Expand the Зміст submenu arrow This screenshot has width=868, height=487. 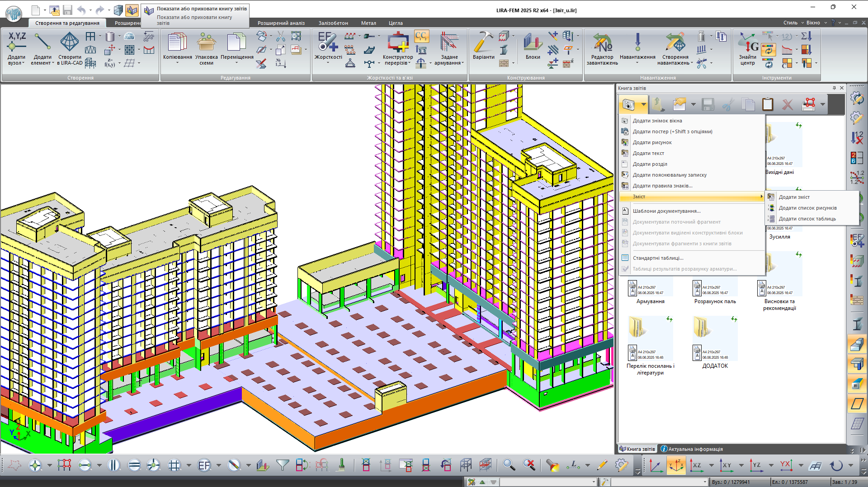761,197
